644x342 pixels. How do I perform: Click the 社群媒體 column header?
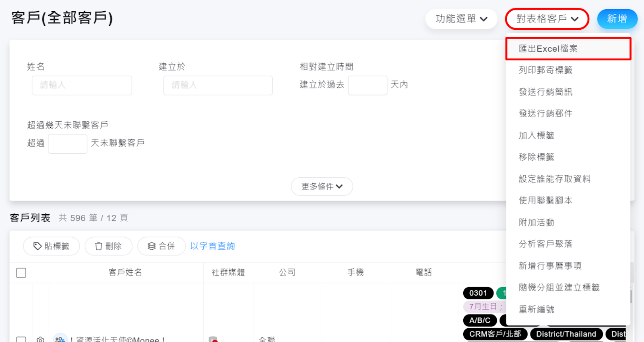[228, 272]
